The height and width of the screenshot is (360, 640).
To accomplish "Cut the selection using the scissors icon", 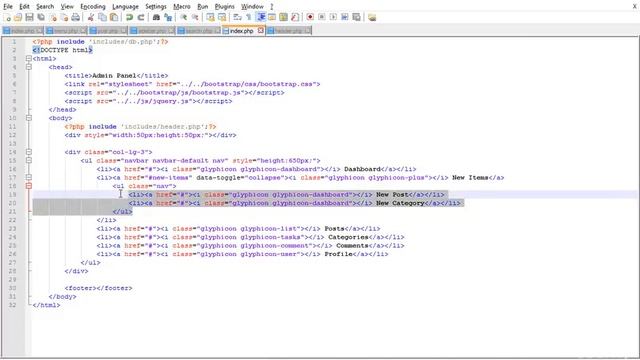I will 91,17.
